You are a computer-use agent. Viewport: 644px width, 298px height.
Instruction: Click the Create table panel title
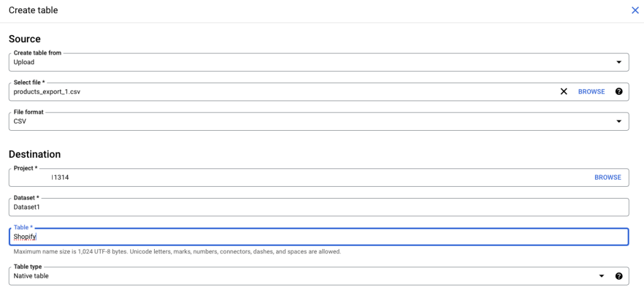click(33, 10)
